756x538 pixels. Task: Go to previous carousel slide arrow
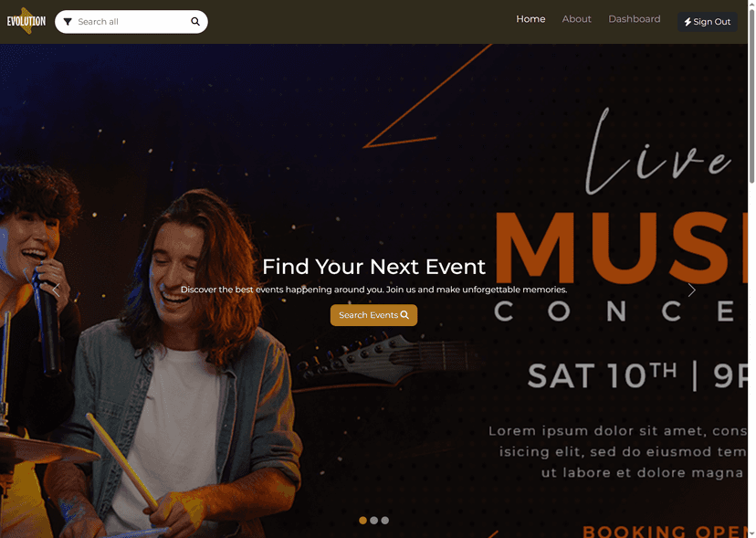(x=56, y=290)
